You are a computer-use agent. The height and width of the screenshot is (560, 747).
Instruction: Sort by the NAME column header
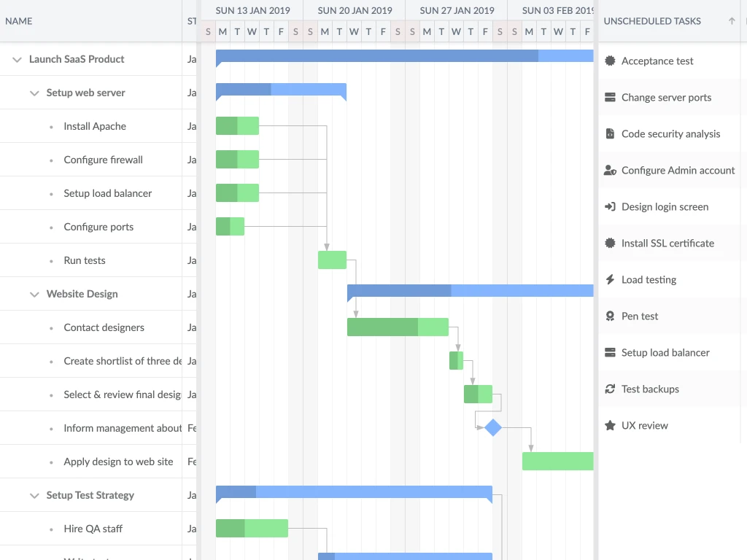tap(19, 21)
